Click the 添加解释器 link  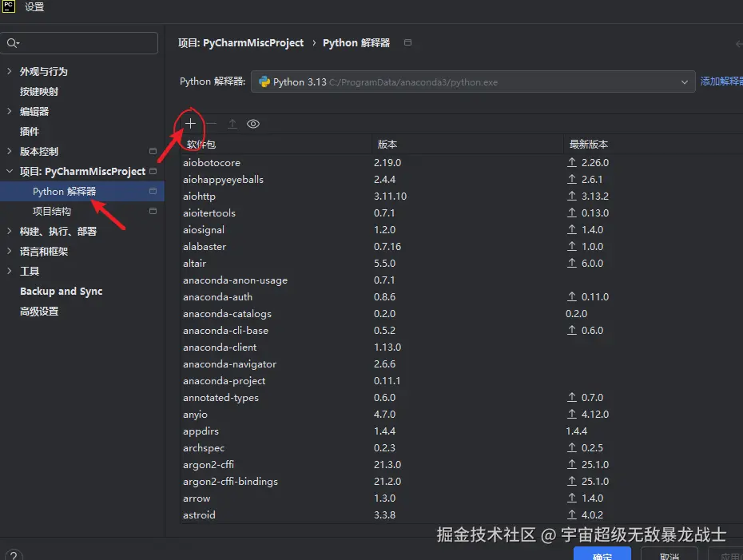click(x=721, y=81)
